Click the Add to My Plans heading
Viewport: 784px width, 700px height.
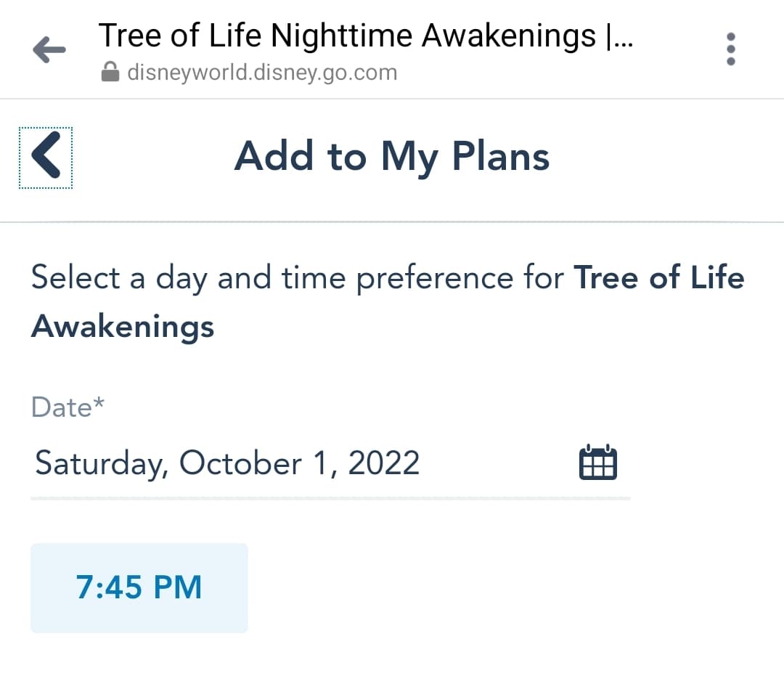pyautogui.click(x=391, y=156)
